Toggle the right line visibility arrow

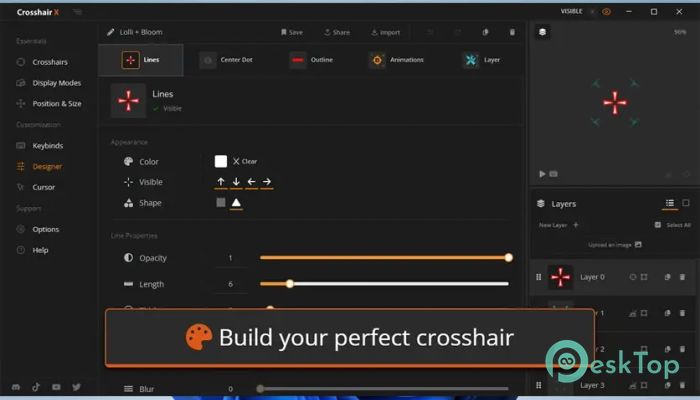click(x=267, y=182)
